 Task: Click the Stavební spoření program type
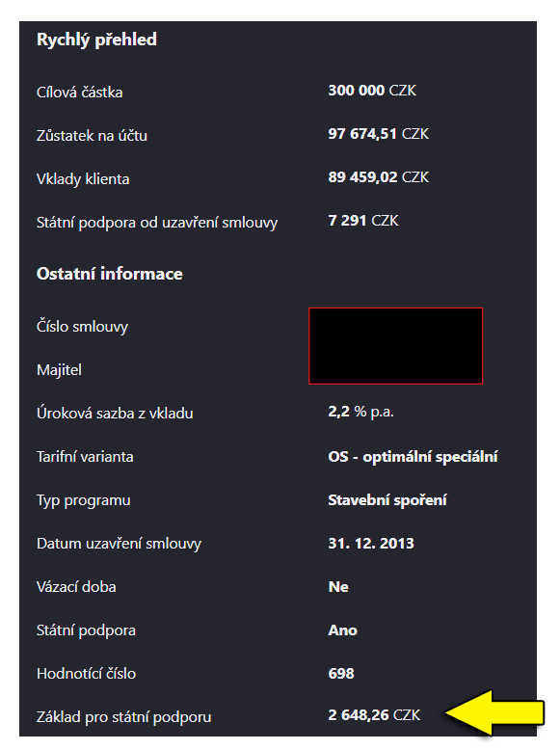click(x=387, y=500)
